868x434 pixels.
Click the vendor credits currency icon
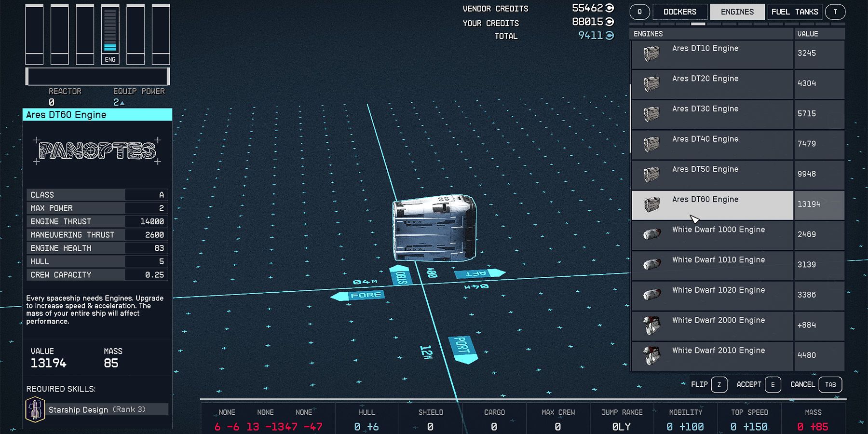[610, 8]
